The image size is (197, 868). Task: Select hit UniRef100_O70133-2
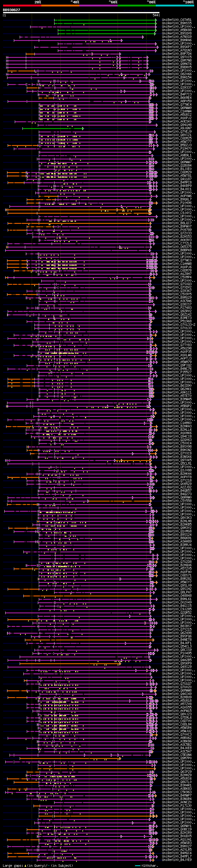click(x=179, y=325)
